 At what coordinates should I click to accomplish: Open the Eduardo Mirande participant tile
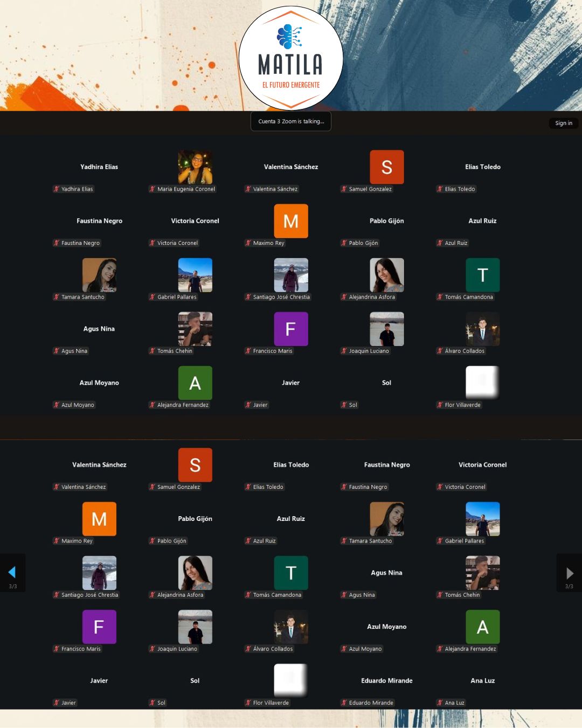click(x=386, y=681)
